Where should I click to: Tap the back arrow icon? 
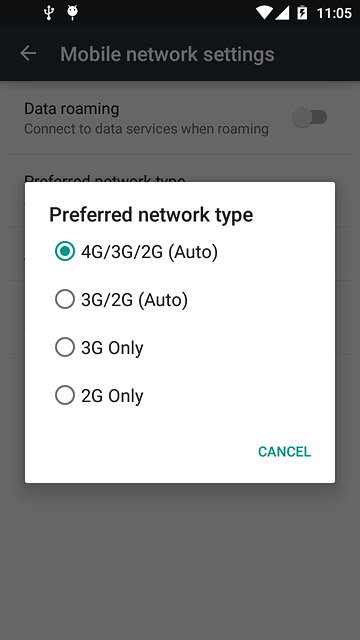click(28, 53)
